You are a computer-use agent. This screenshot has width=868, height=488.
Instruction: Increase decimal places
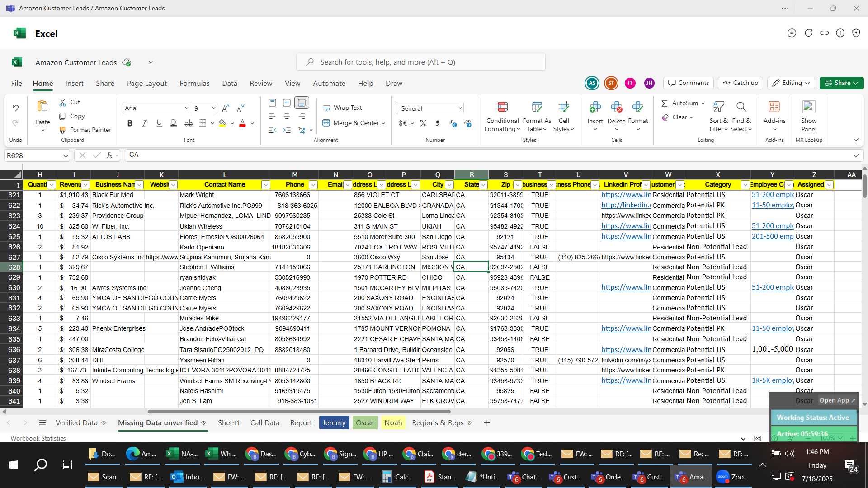click(453, 123)
